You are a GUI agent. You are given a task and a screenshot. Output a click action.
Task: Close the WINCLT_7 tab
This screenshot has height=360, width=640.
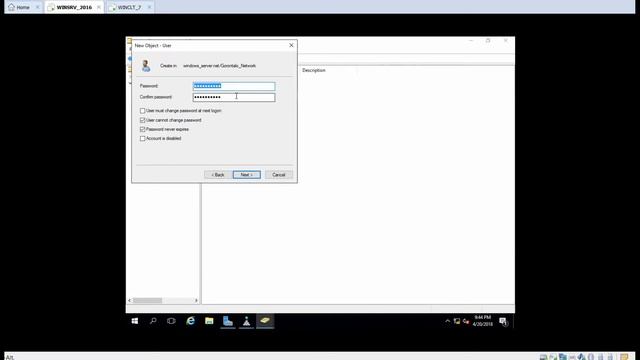[149, 7]
